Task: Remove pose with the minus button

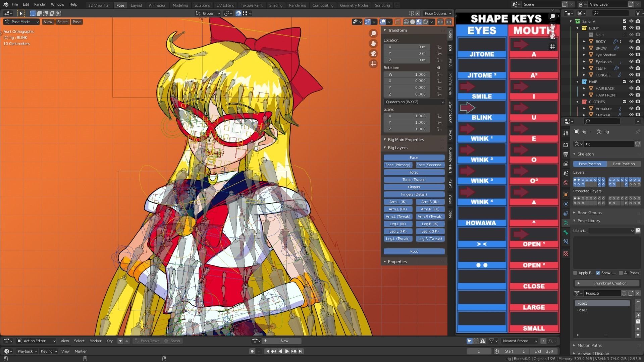Action: tap(638, 308)
